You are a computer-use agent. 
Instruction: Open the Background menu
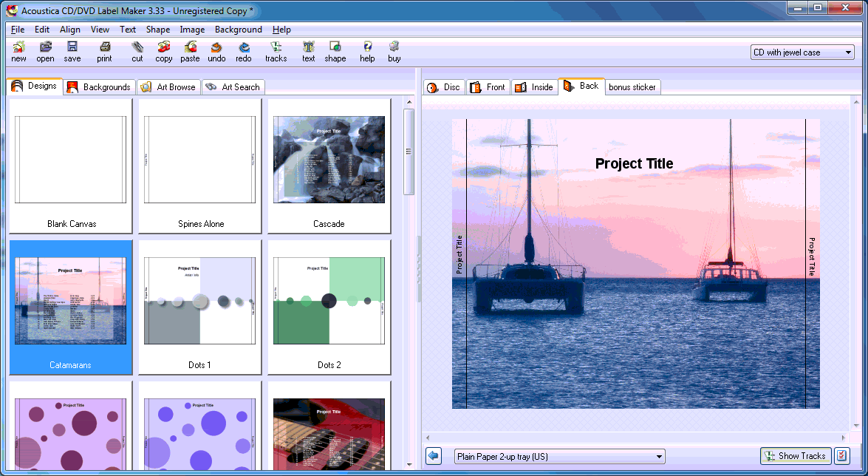(238, 30)
